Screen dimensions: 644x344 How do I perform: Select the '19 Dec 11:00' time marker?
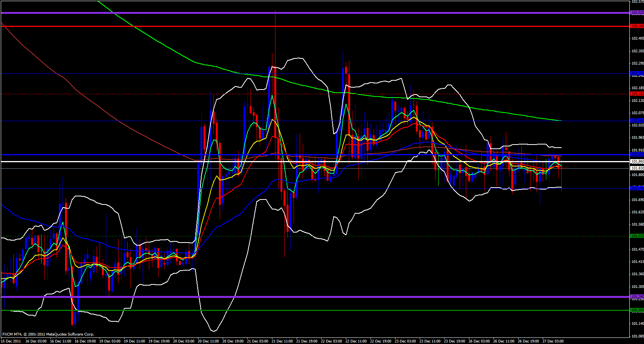[135, 341]
